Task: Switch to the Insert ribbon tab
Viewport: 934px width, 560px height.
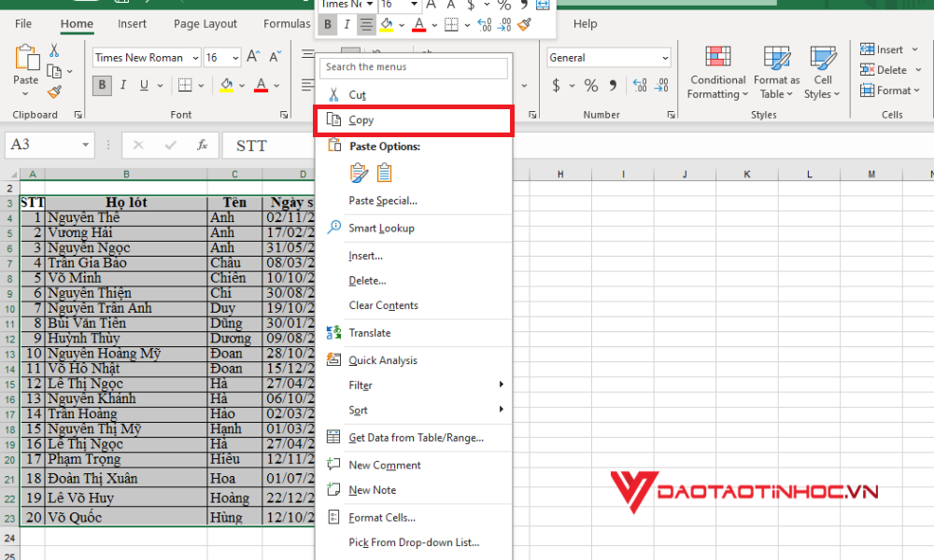Action: (x=132, y=23)
